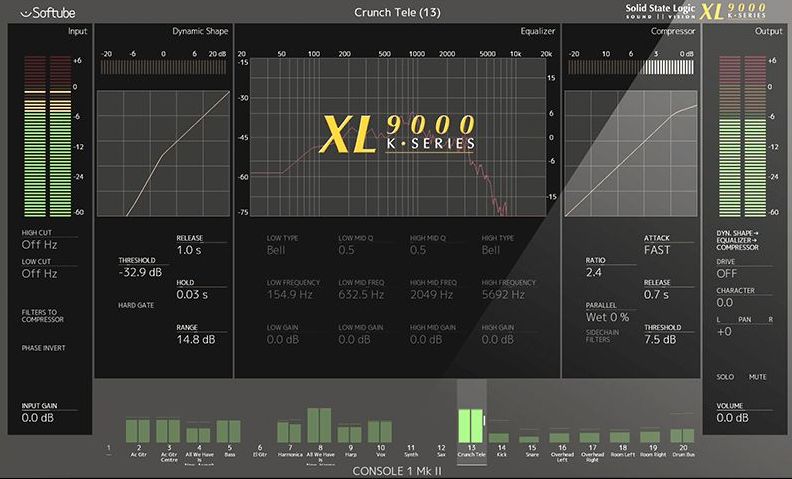Click the Solid State Logic XL 9000 logo
The image size is (792, 479).
coord(696,11)
